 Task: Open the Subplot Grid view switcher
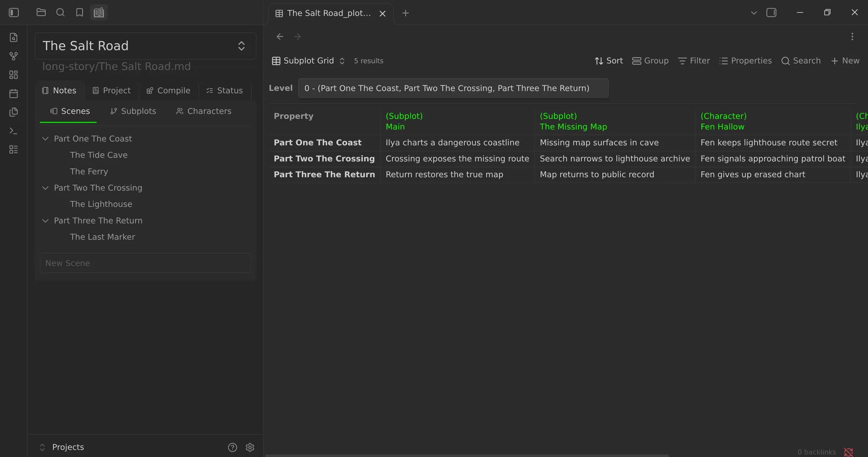(x=308, y=61)
